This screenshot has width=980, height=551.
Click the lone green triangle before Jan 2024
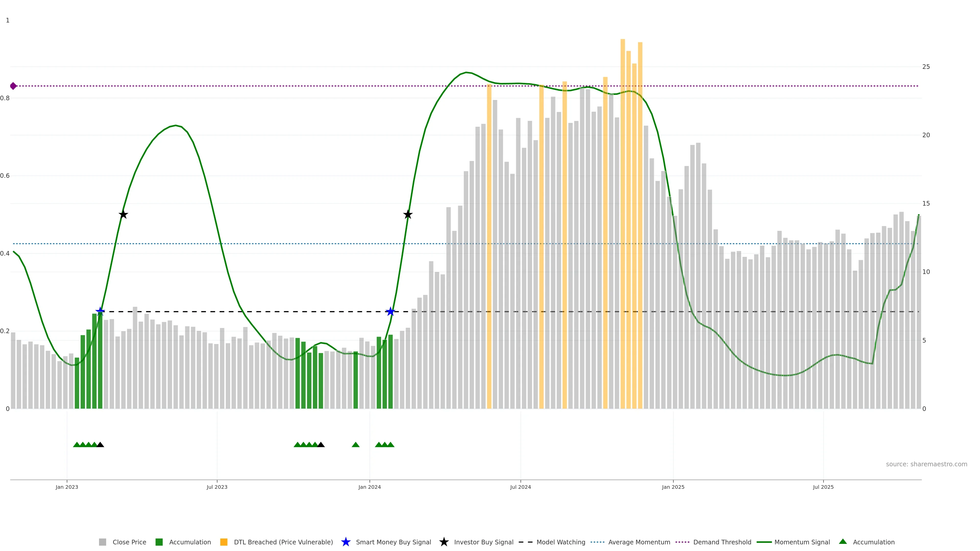coord(356,445)
